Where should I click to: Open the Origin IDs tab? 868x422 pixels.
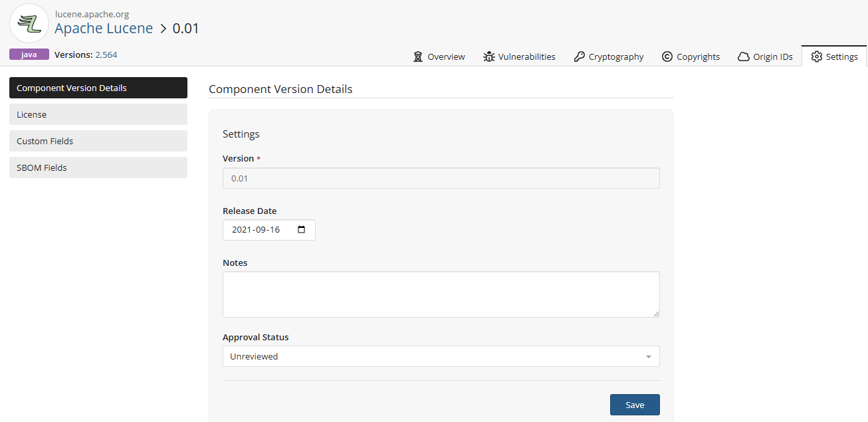click(765, 56)
